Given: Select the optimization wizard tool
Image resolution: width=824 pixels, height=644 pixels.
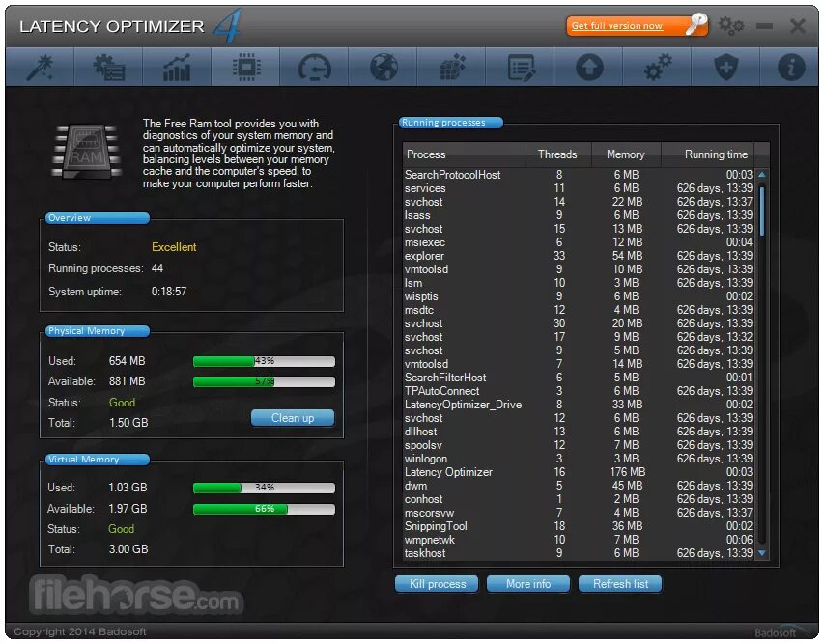Looking at the screenshot, I should 39,67.
